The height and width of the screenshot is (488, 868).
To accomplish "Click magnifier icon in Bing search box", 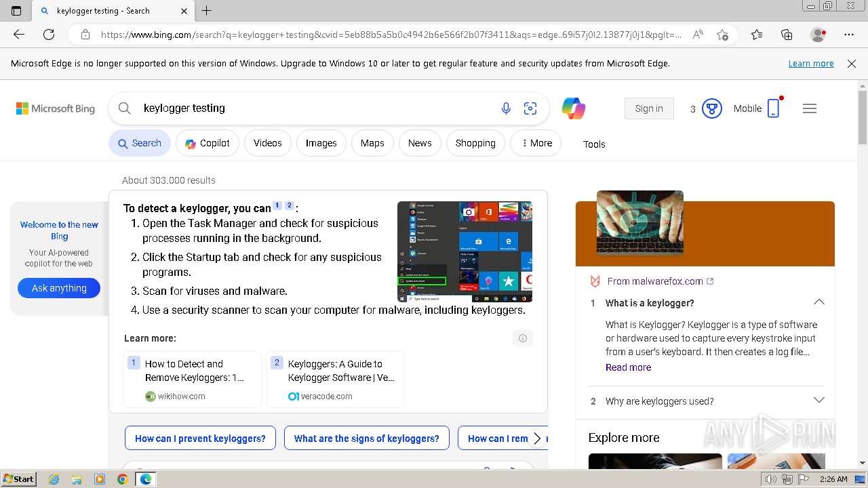I will click(125, 108).
